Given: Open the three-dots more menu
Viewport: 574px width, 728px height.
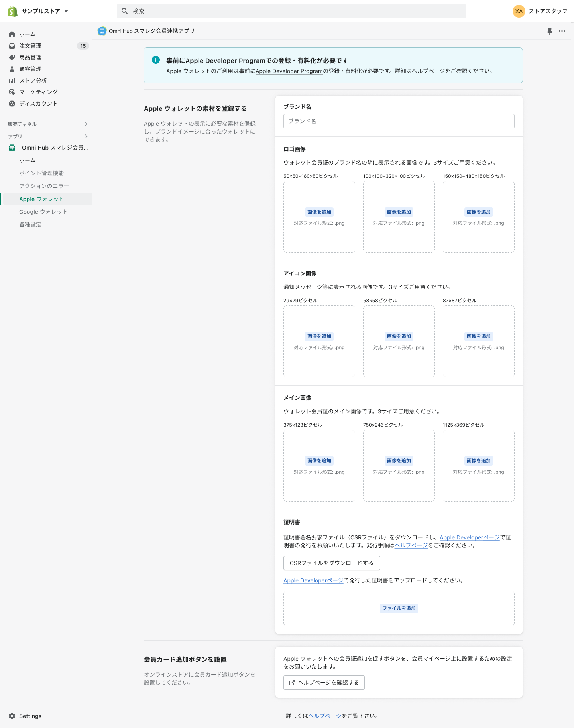Looking at the screenshot, I should 562,31.
